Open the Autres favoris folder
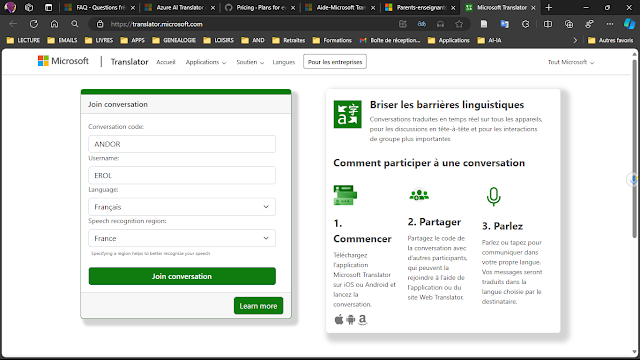The image size is (640, 360). 611,40
